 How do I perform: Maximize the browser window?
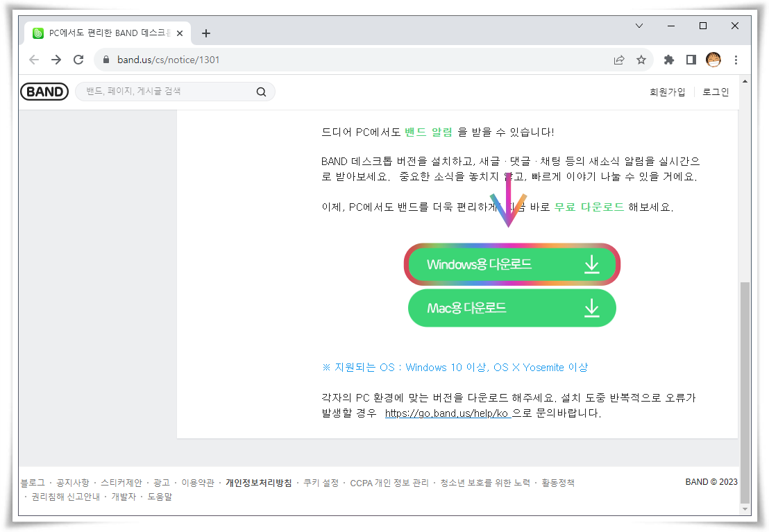tap(703, 26)
